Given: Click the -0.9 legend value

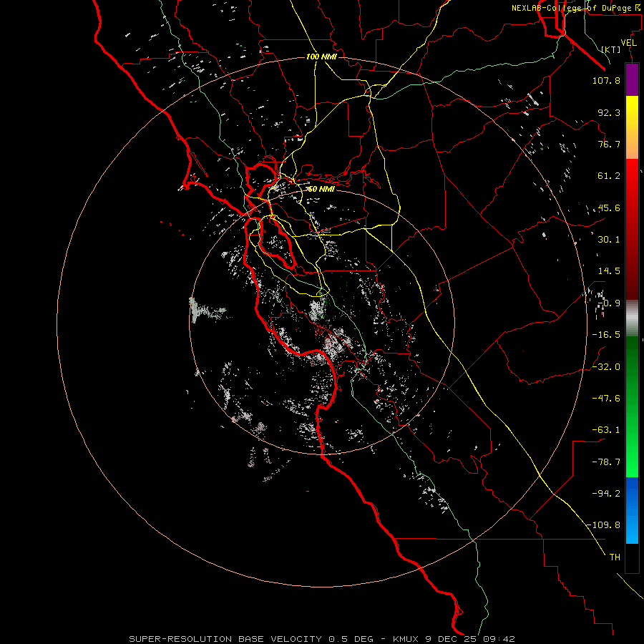Looking at the screenshot, I should (609, 303).
